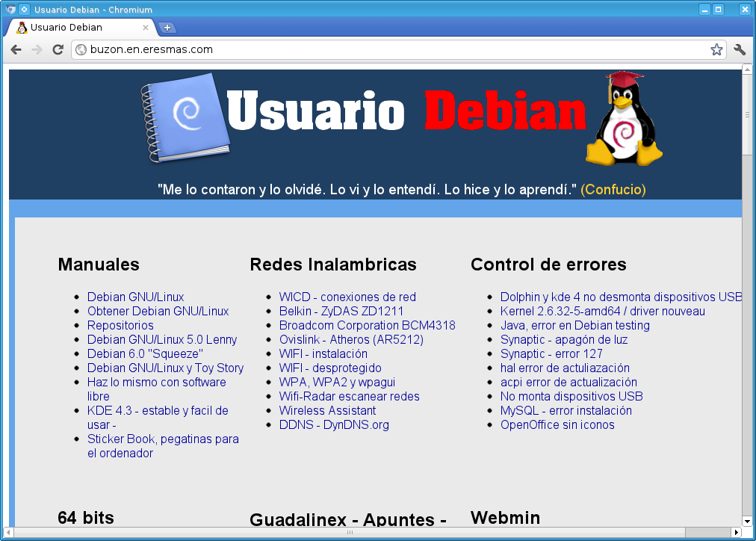Click the vertical scrollbar up arrow

(747, 70)
